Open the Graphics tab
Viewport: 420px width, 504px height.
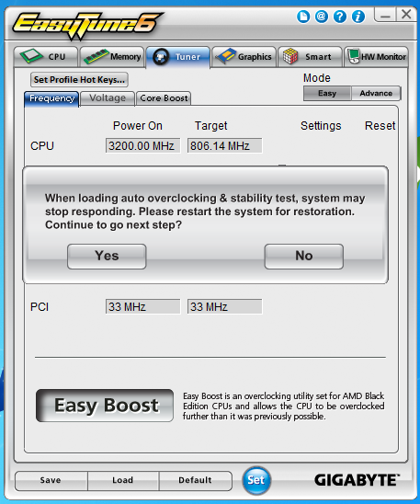coord(244,57)
